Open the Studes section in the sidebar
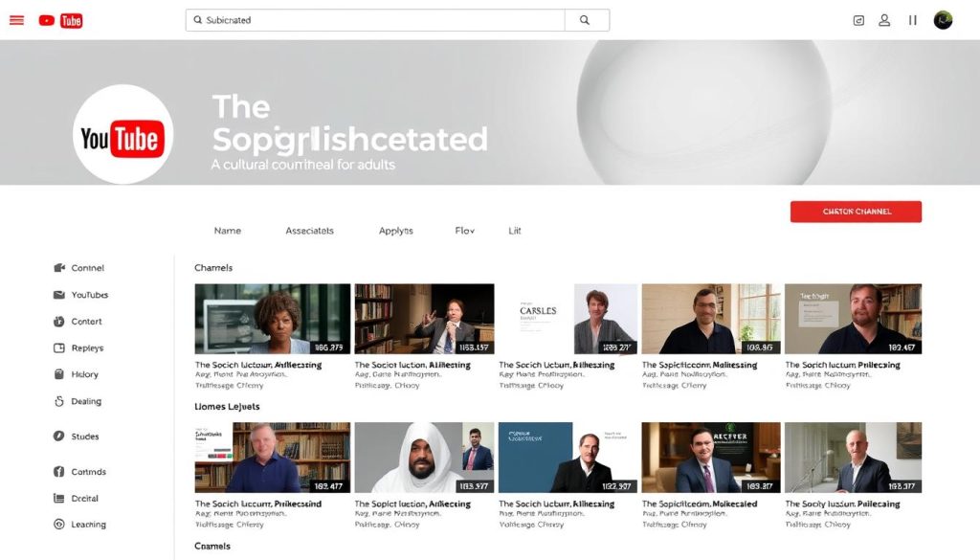The height and width of the screenshot is (560, 980). [83, 436]
